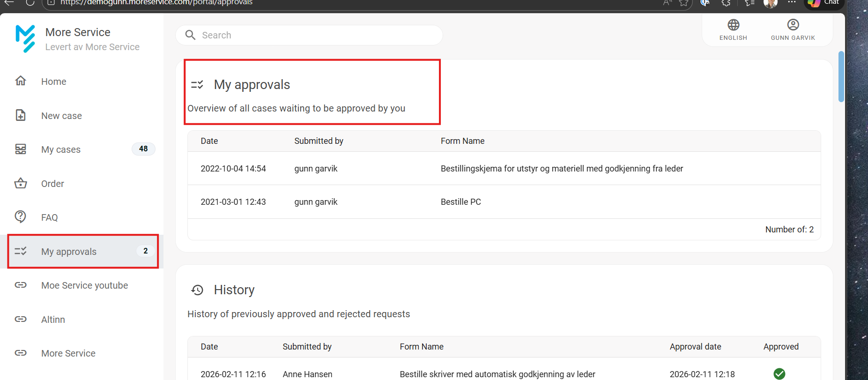Open the Gunn Garvik user menu
The height and width of the screenshot is (380, 868).
tap(793, 30)
